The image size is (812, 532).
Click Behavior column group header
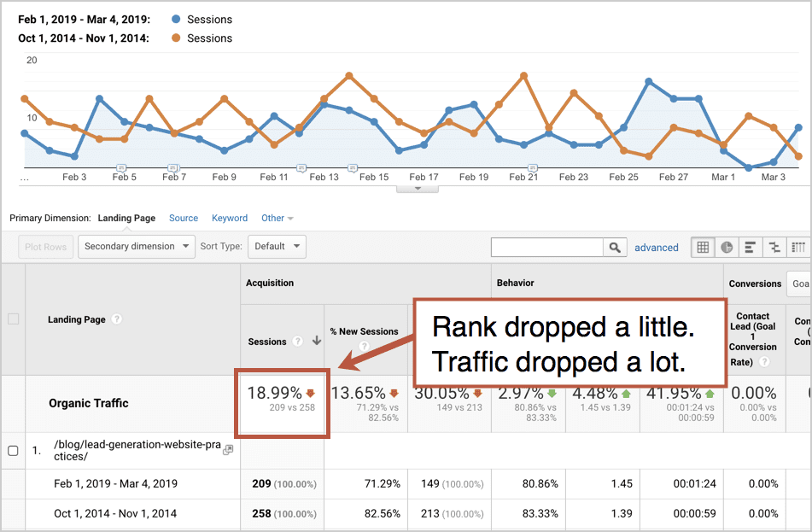[515, 283]
